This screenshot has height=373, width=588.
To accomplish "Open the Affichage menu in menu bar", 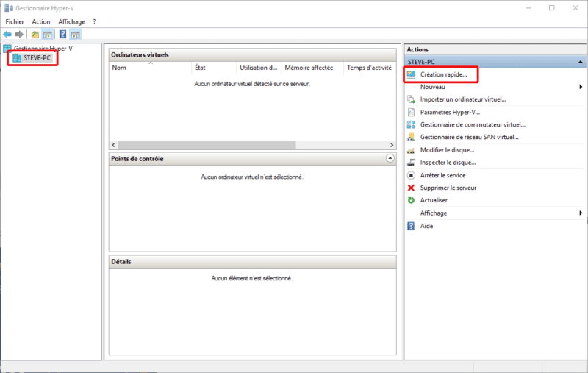I will coord(71,22).
